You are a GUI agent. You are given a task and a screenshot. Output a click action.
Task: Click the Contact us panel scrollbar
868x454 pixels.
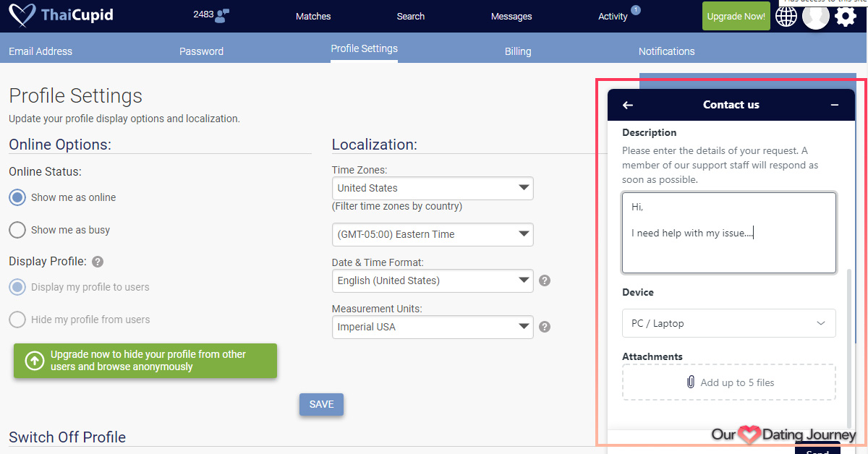849,349
